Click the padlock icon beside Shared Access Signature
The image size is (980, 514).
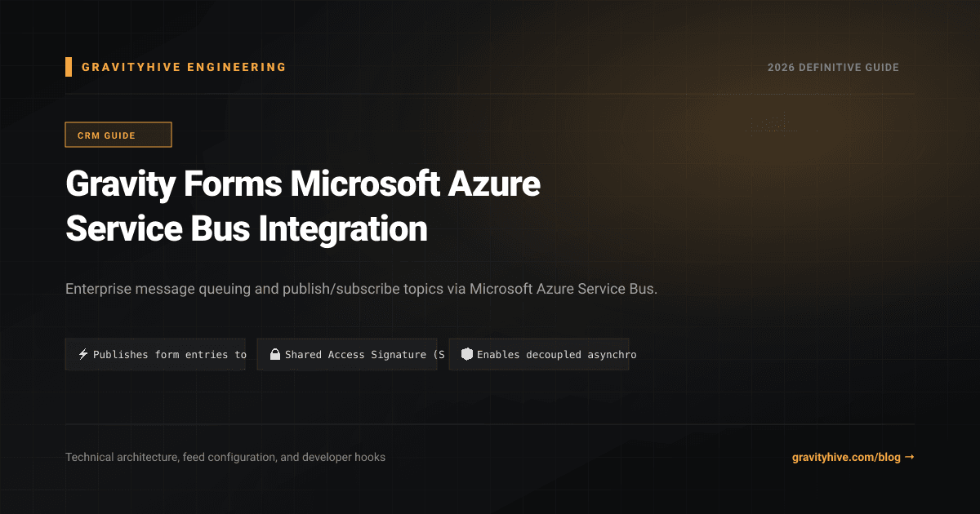[x=275, y=355]
